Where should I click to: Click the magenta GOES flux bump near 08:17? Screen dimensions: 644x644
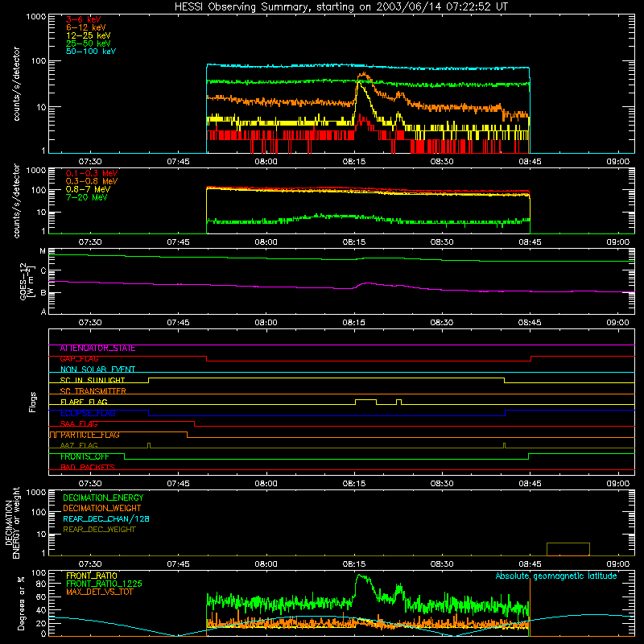pyautogui.click(x=368, y=283)
